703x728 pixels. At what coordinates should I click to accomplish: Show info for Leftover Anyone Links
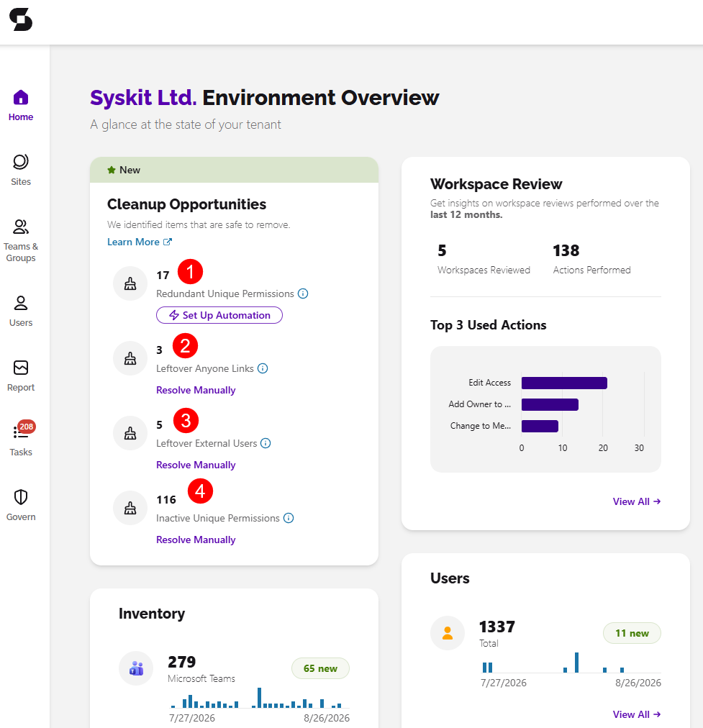263,368
